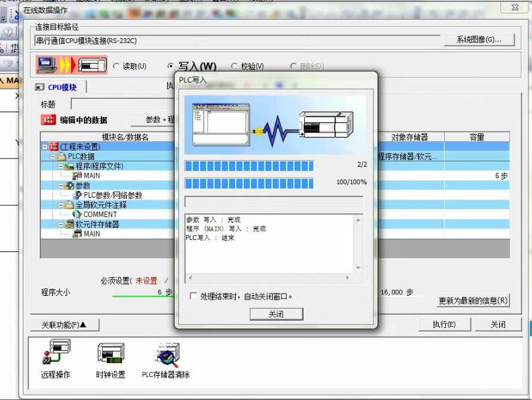Collapse the 参数 tree node
Image resolution: width=532 pixels, height=400 pixels.
(60, 186)
